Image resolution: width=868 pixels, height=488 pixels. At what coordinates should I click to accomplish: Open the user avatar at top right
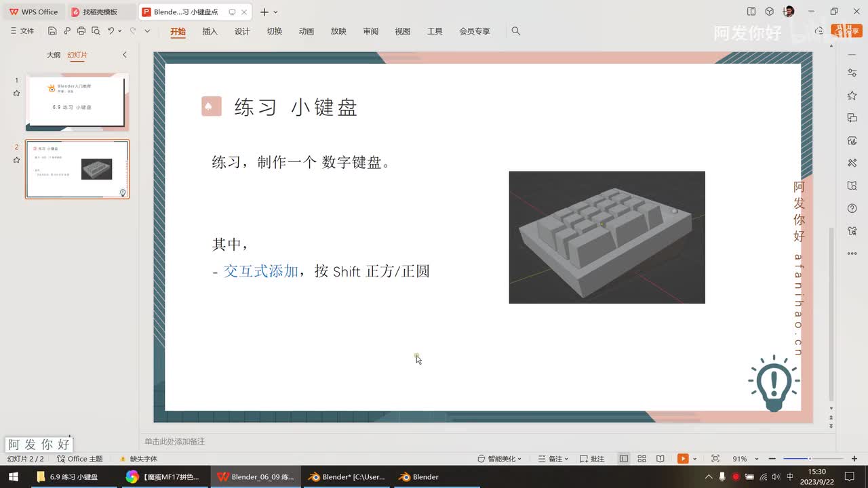click(x=789, y=12)
